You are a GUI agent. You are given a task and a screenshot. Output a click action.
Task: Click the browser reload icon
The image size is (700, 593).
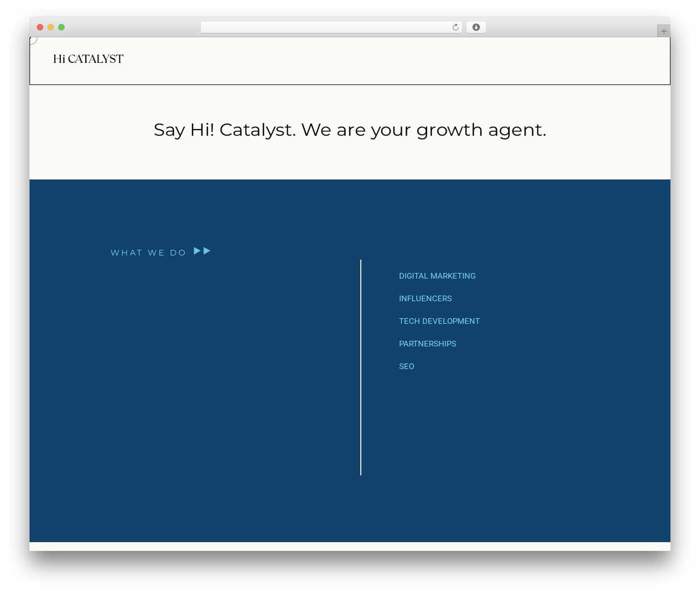[x=456, y=27]
